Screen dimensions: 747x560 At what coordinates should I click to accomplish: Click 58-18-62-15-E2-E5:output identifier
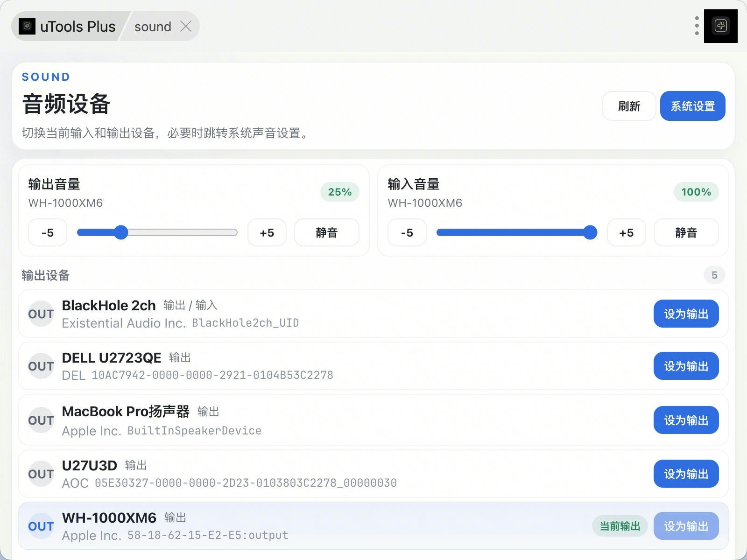click(x=208, y=535)
